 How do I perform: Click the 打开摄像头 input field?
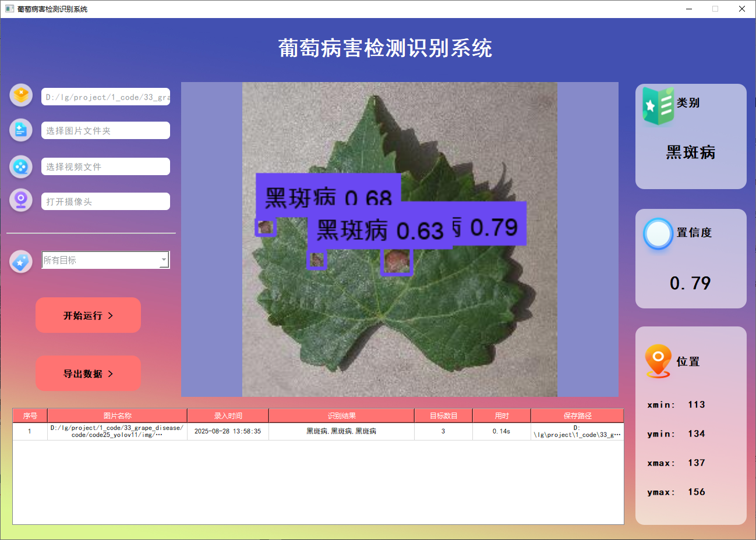tap(105, 201)
